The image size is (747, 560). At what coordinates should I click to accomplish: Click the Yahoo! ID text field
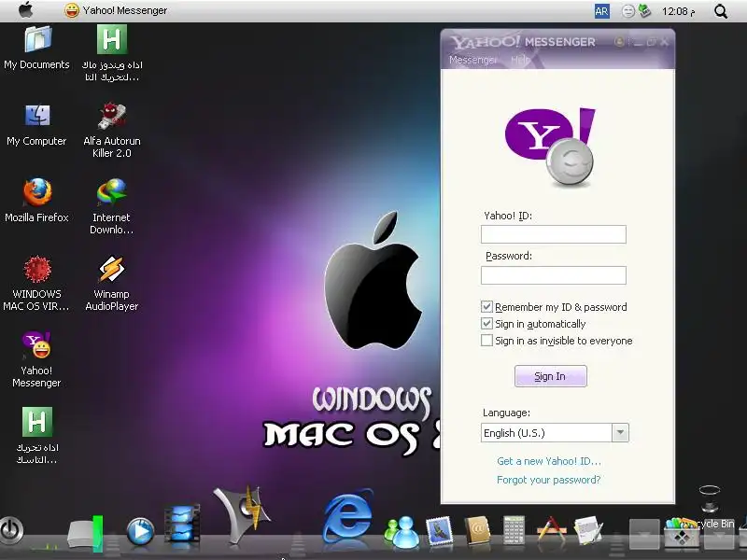pyautogui.click(x=553, y=234)
